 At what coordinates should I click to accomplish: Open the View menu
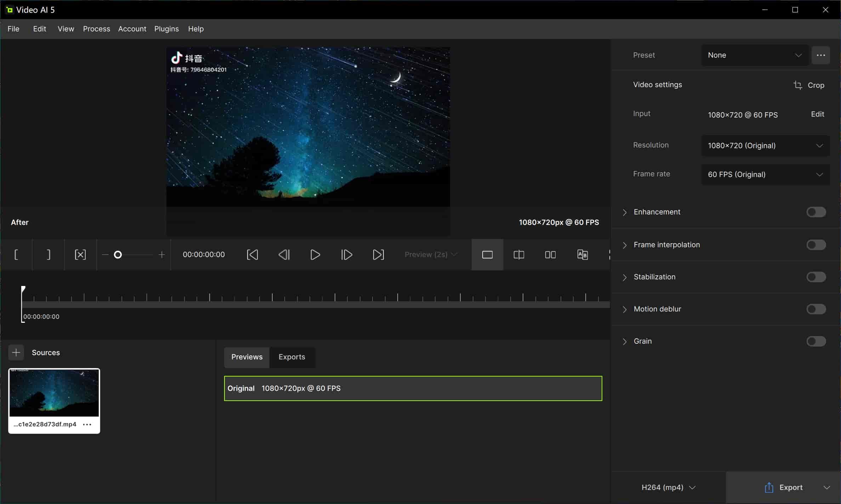point(66,29)
